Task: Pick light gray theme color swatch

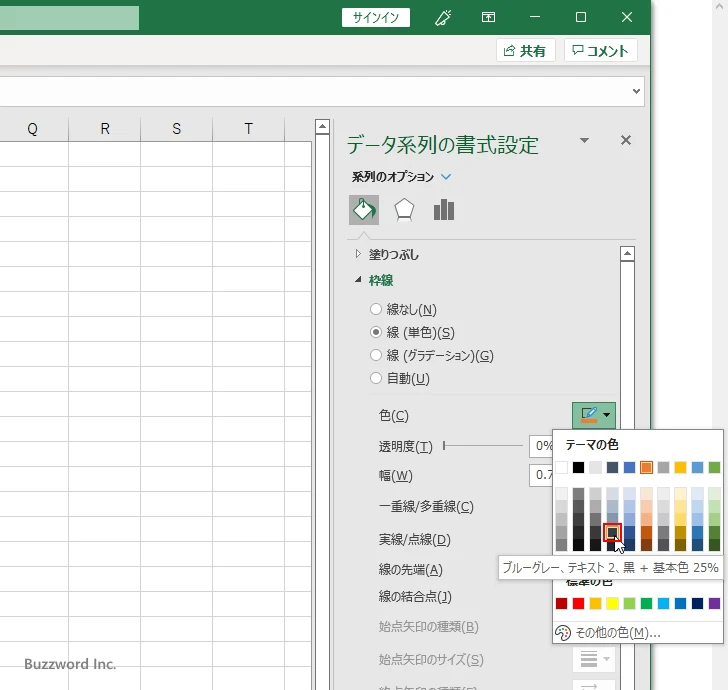Action: point(595,467)
